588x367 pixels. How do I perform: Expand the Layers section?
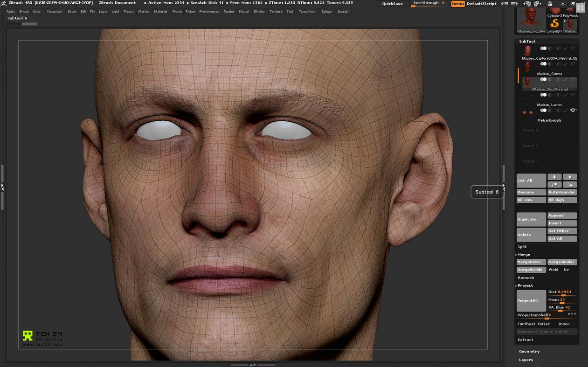(x=526, y=360)
